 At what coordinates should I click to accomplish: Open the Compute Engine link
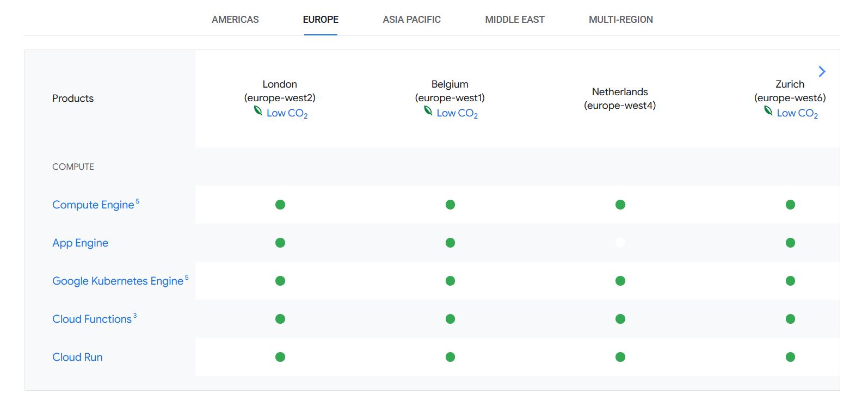(93, 205)
